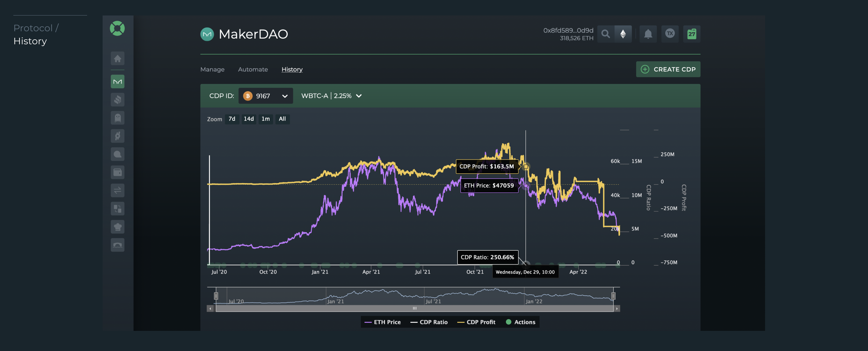This screenshot has width=868, height=351.
Task: Open the CDP ID 9167 dropdown
Action: pyautogui.click(x=266, y=96)
